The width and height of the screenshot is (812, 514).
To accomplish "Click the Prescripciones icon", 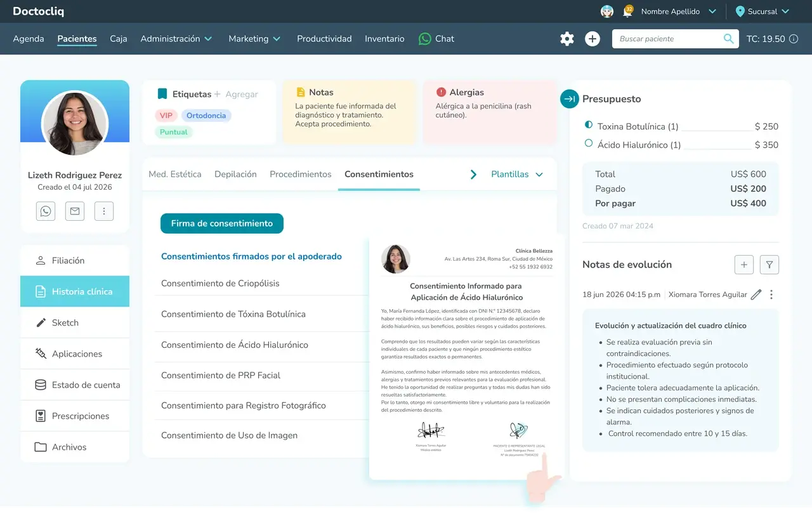I will (x=41, y=416).
